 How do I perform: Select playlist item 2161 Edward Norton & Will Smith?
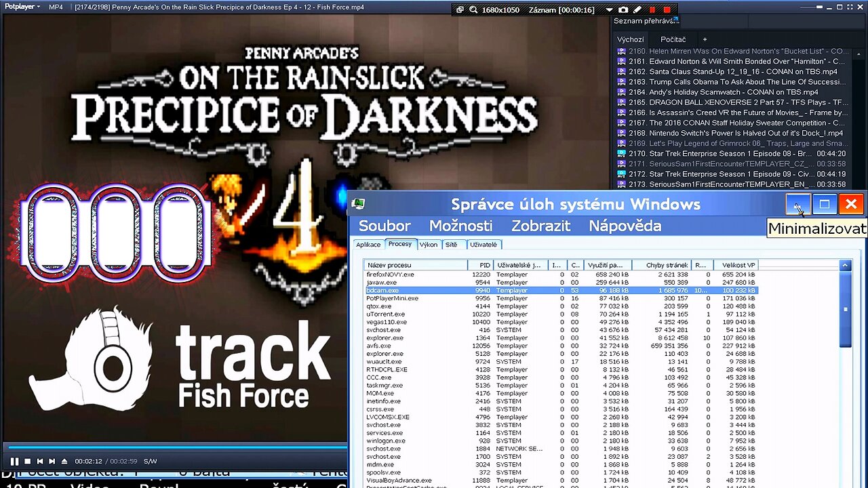point(731,61)
